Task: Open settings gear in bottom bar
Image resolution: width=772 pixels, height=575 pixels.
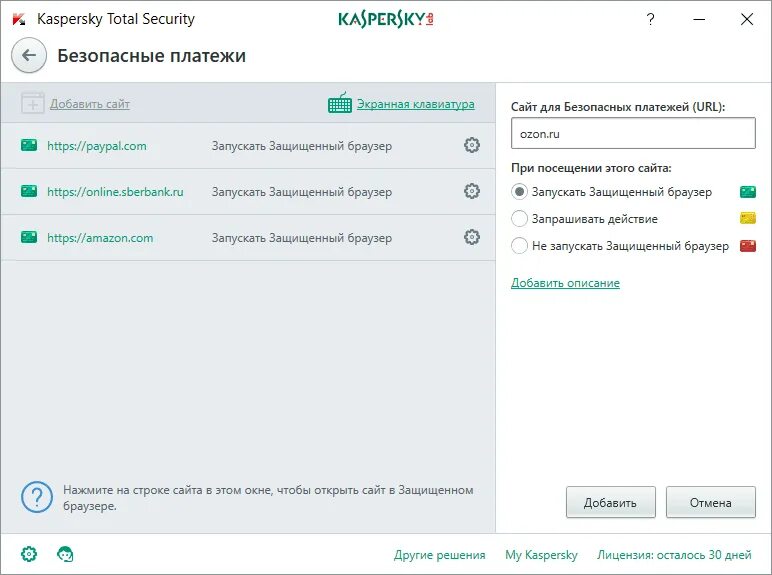Action: click(x=29, y=554)
